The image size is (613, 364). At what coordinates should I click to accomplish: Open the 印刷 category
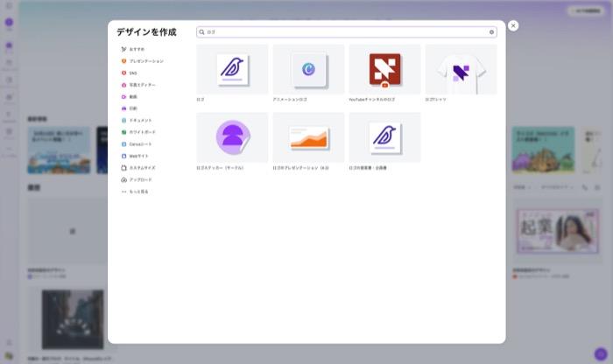130,108
